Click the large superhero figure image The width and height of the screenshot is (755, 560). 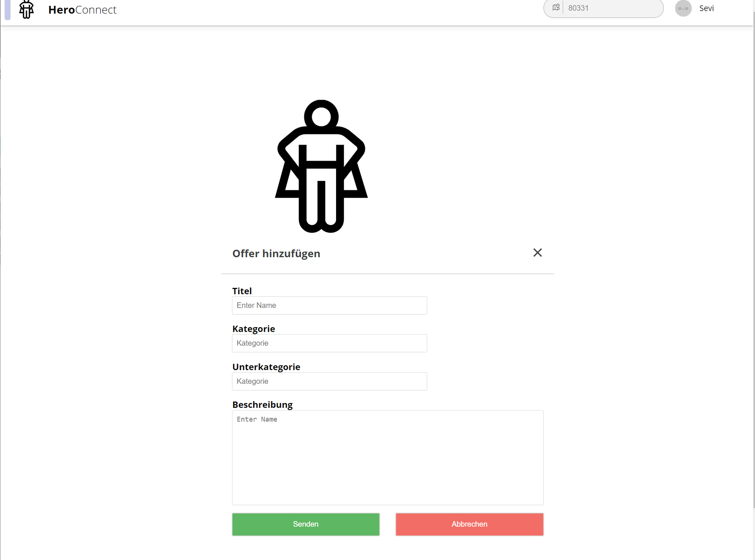(x=321, y=166)
